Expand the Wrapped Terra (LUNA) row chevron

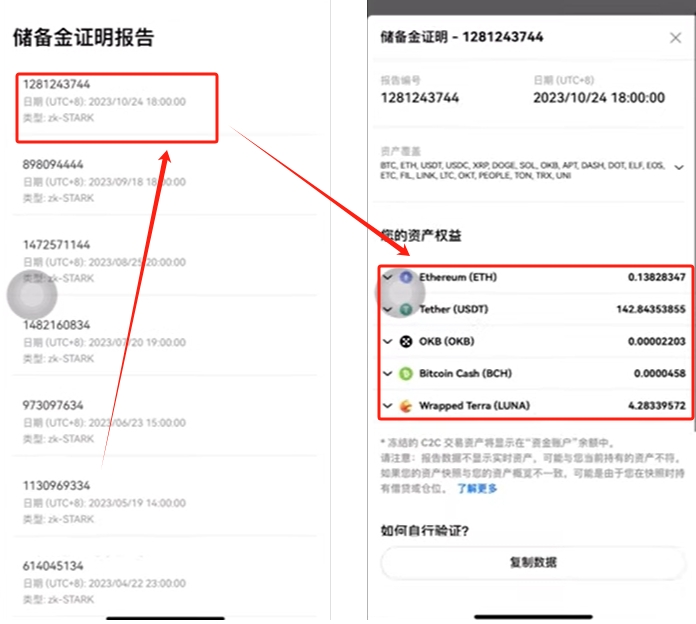(x=388, y=406)
